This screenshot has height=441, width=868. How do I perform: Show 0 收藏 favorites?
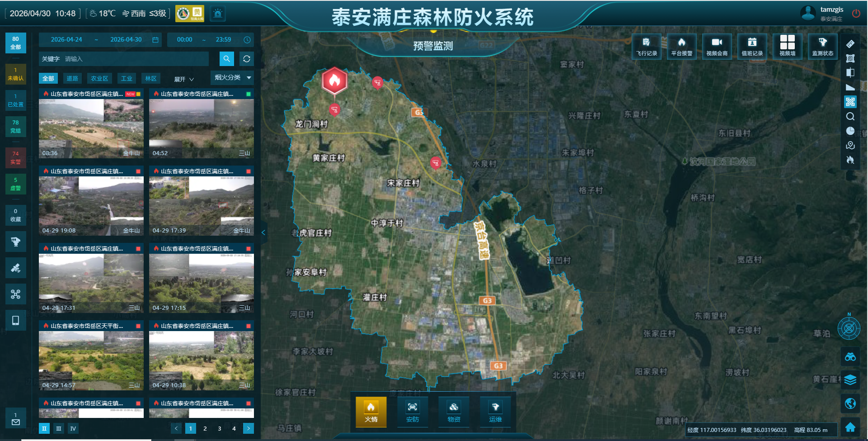pos(15,215)
